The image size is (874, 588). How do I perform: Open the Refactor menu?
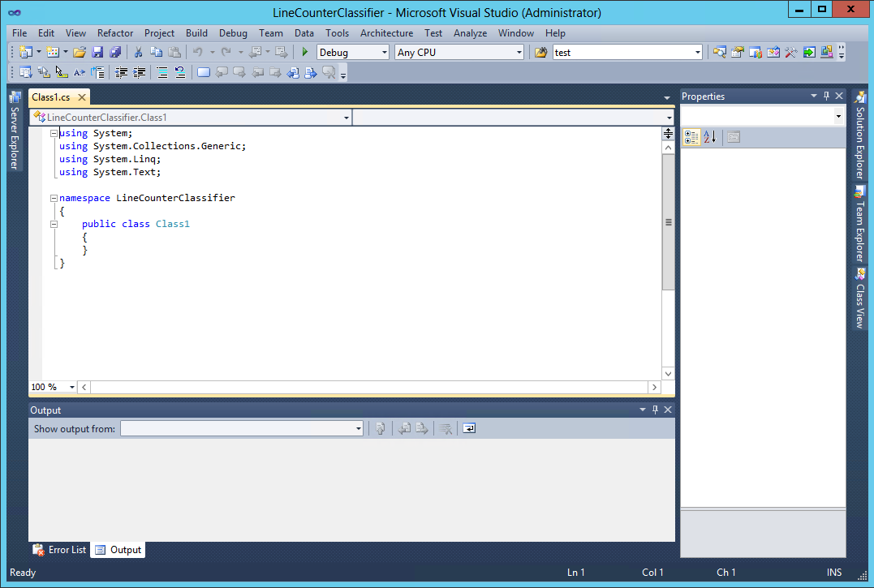pos(114,33)
